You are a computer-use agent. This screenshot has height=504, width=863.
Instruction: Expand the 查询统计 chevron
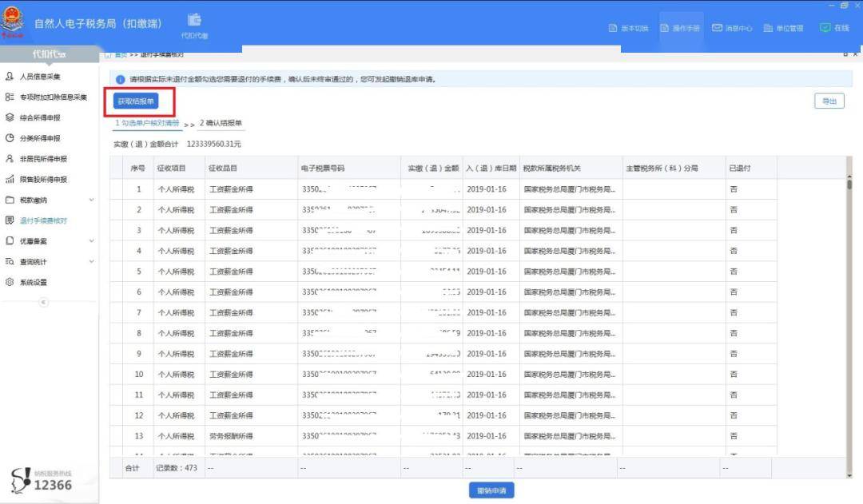pyautogui.click(x=91, y=261)
